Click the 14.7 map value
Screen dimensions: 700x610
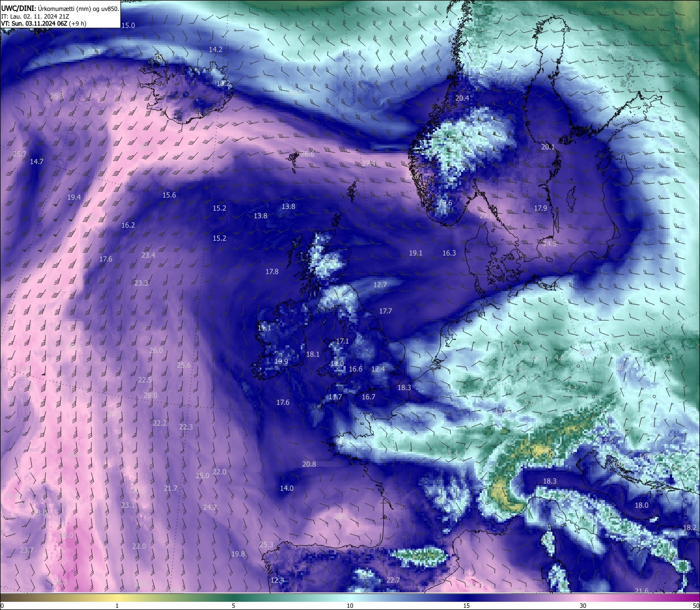(x=37, y=161)
